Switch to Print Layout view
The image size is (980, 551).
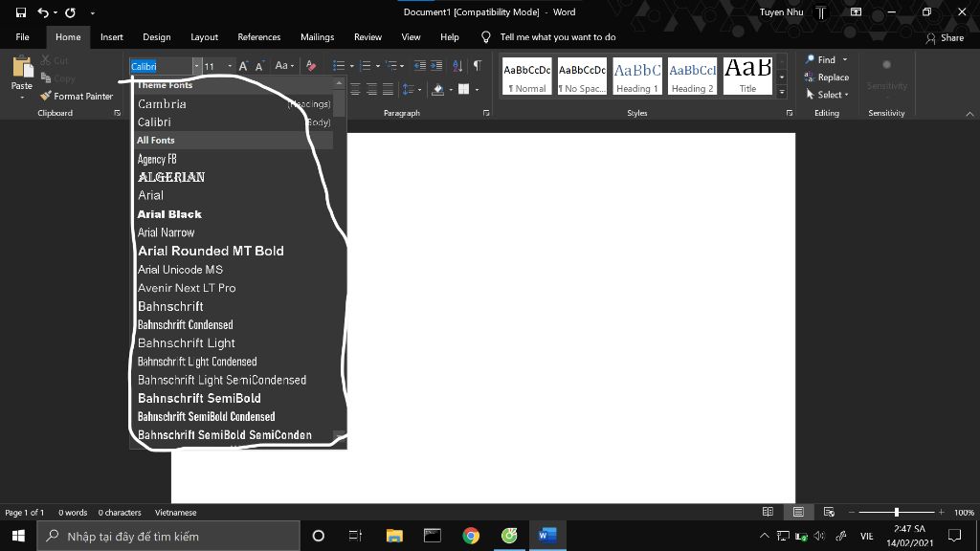(x=798, y=513)
